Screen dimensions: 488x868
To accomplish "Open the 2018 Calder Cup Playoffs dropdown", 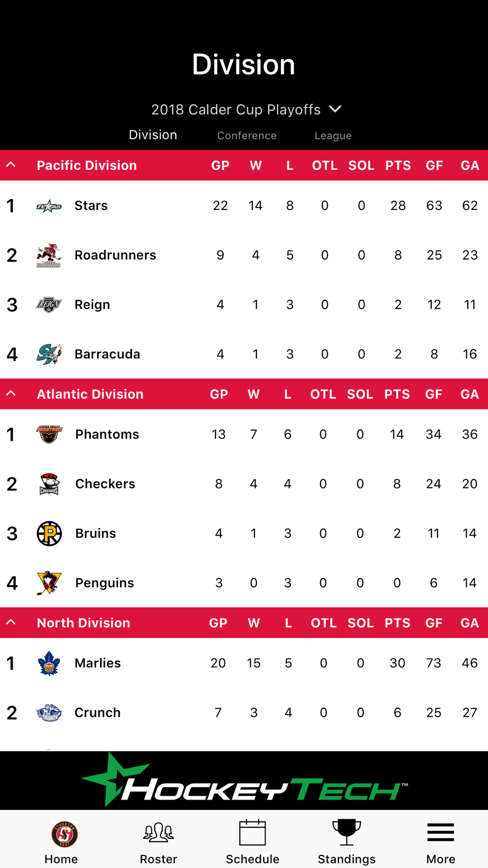I will (x=246, y=109).
